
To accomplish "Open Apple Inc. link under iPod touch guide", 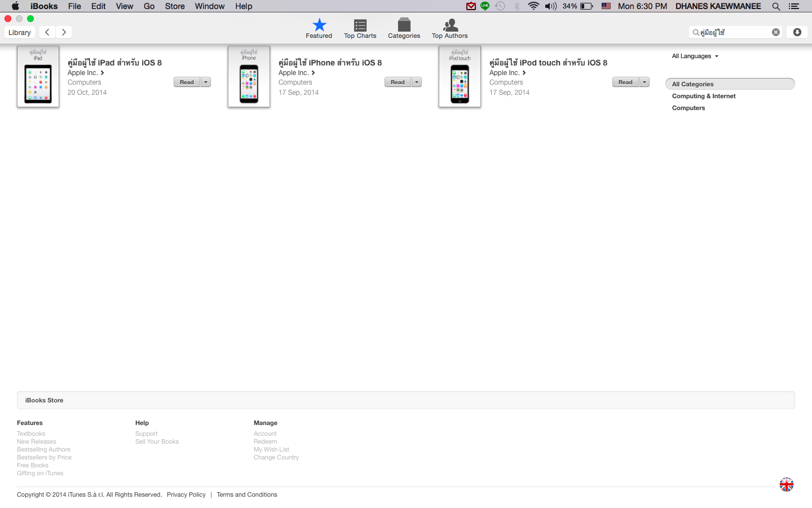I will [x=507, y=73].
